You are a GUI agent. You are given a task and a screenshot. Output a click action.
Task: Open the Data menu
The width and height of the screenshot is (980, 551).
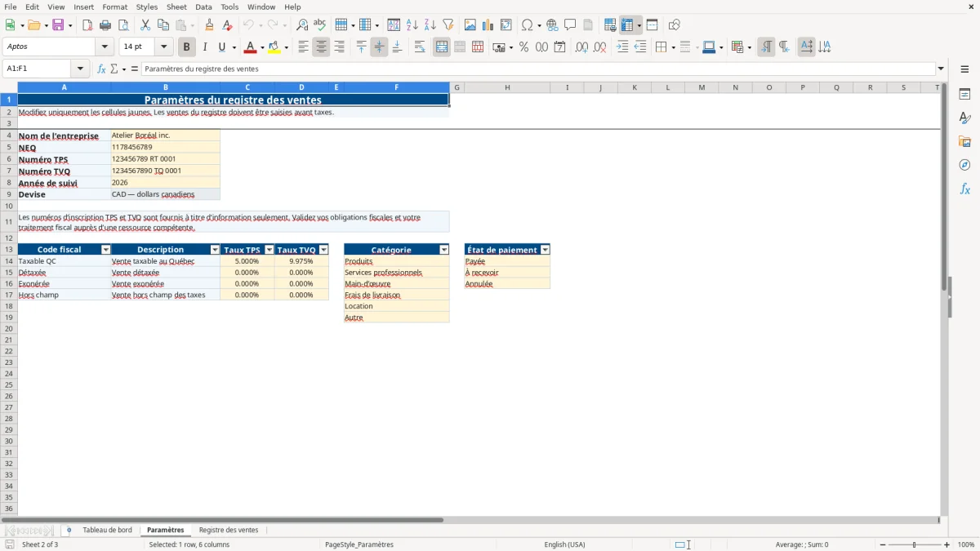(203, 7)
